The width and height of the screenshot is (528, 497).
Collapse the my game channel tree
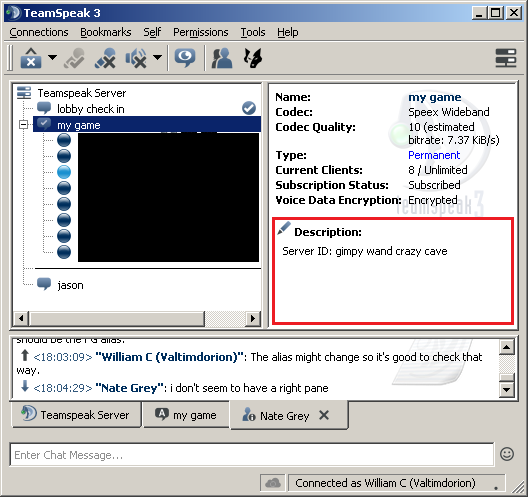point(24,125)
